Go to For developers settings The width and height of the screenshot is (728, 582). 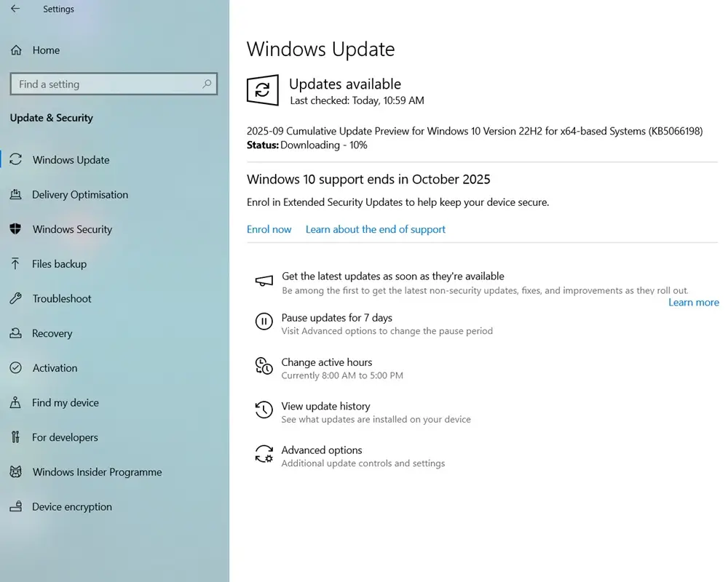pos(65,437)
